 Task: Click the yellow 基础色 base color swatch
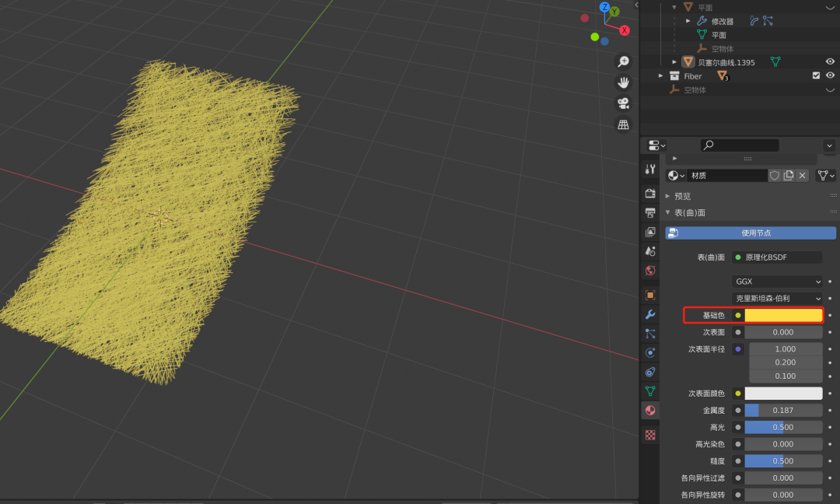pyautogui.click(x=783, y=315)
